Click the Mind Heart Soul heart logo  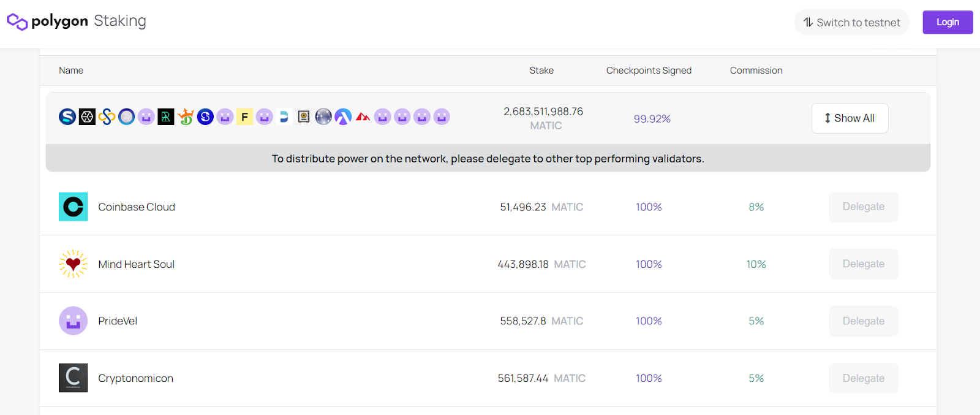pyautogui.click(x=73, y=264)
